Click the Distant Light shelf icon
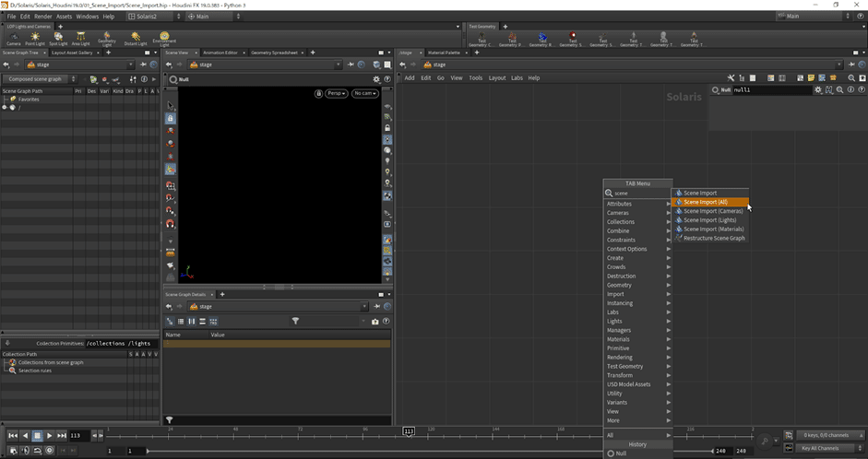This screenshot has height=459, width=868. (x=136, y=38)
